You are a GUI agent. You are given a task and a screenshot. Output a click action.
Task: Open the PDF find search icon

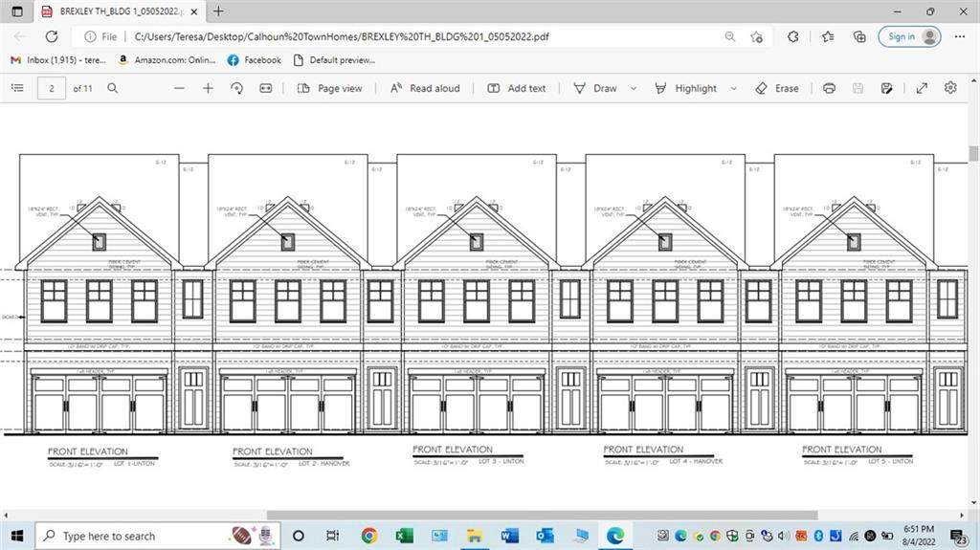tap(113, 88)
